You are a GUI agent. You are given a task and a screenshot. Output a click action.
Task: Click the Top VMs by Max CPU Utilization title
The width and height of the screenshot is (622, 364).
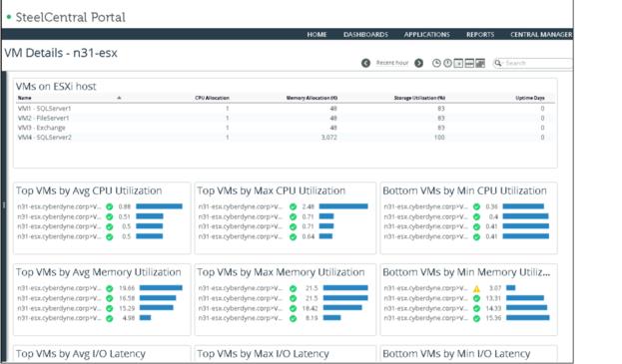(x=272, y=190)
